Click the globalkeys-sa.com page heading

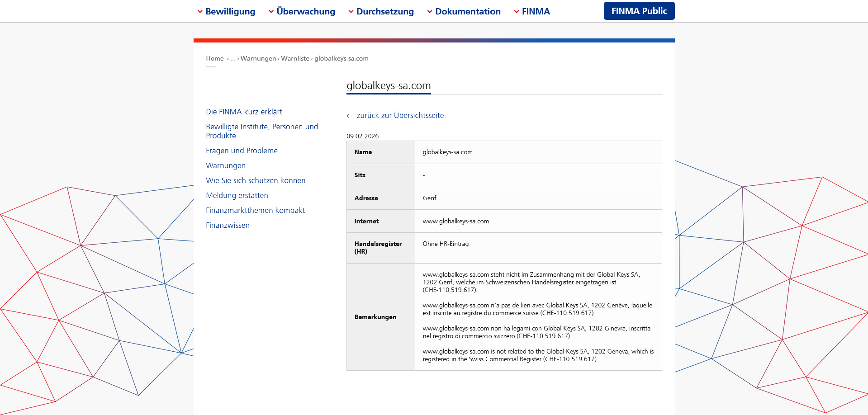pos(389,85)
